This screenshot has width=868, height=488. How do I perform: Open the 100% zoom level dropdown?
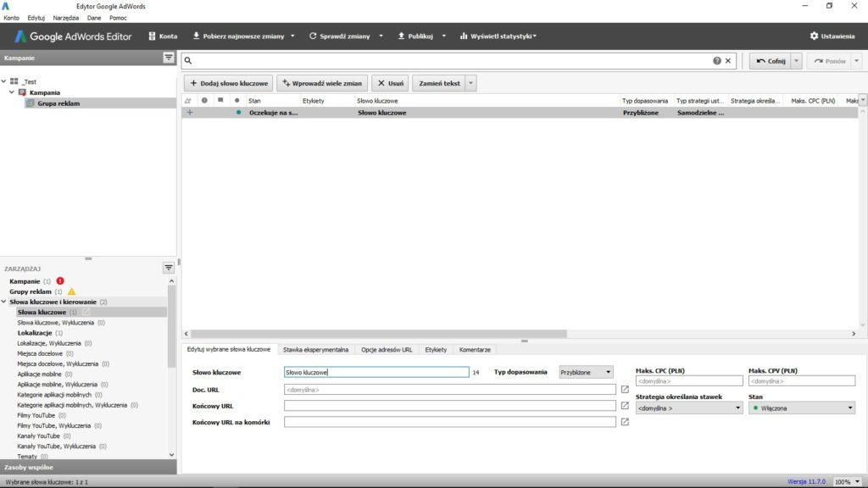pos(848,482)
